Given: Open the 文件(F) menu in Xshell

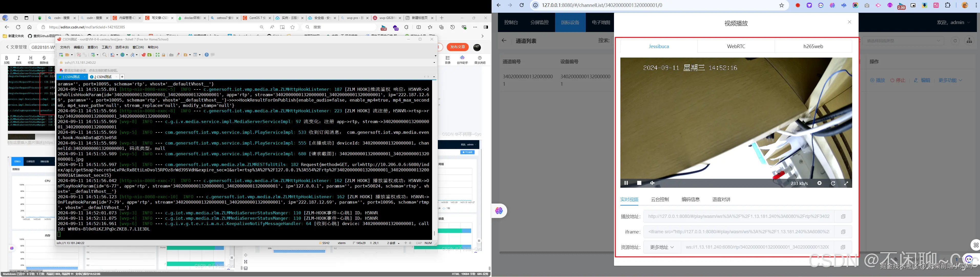Looking at the screenshot, I should pos(65,48).
